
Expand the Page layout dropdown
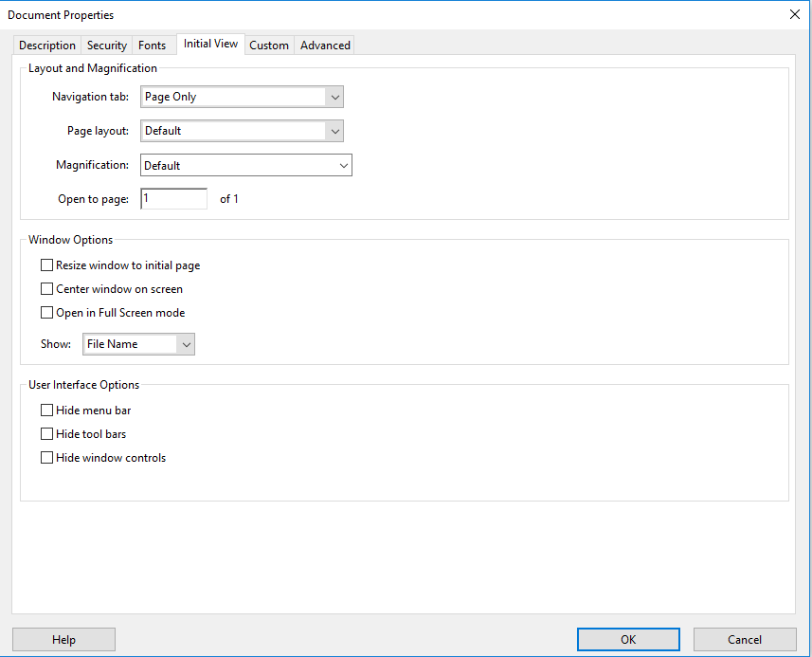[242, 131]
